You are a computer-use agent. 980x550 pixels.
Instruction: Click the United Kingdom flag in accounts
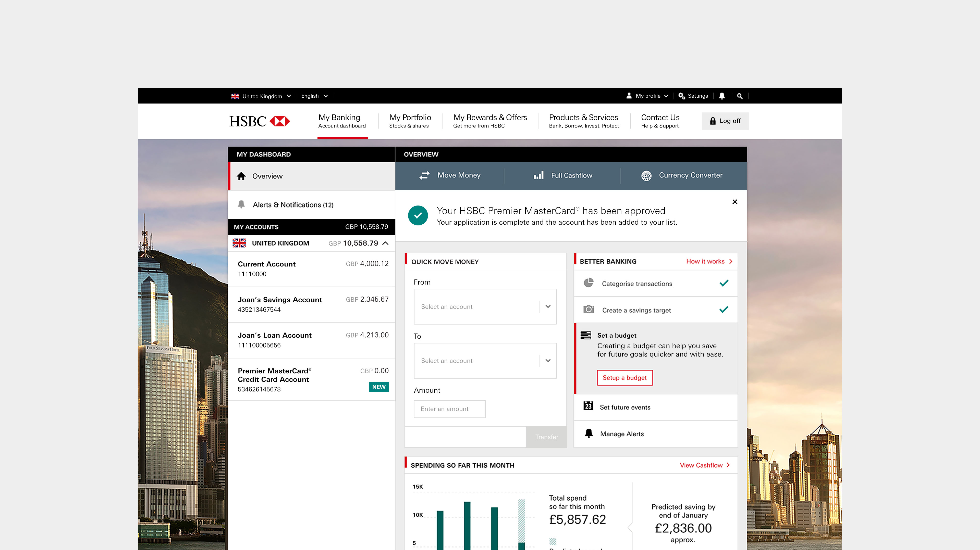[x=239, y=243]
